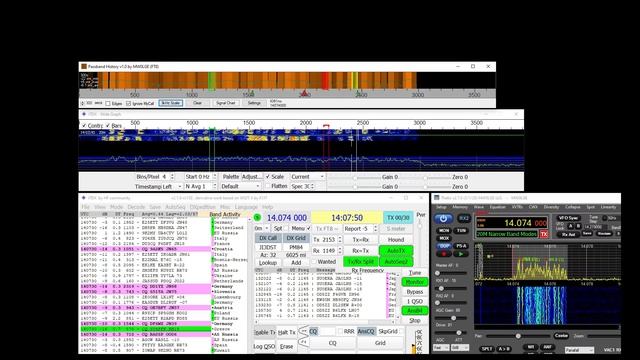Click the Log QSO button
The image size is (640, 360).
click(x=264, y=346)
